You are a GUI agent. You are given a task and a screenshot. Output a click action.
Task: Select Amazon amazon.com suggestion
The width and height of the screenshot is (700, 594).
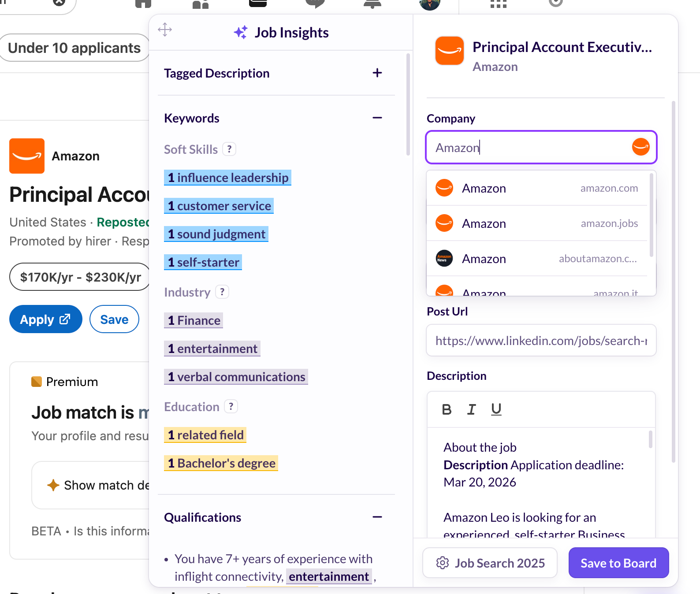537,188
